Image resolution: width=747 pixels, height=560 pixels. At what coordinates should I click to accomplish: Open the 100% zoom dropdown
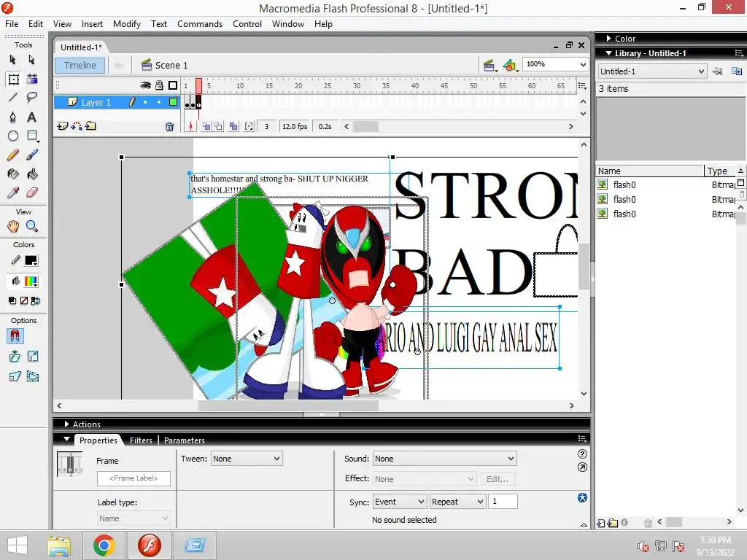(583, 64)
